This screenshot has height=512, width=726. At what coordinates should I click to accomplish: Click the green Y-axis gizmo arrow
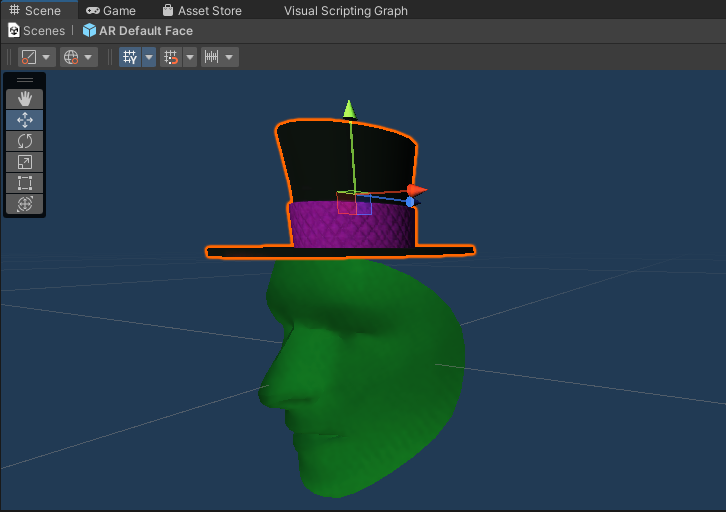click(x=349, y=108)
